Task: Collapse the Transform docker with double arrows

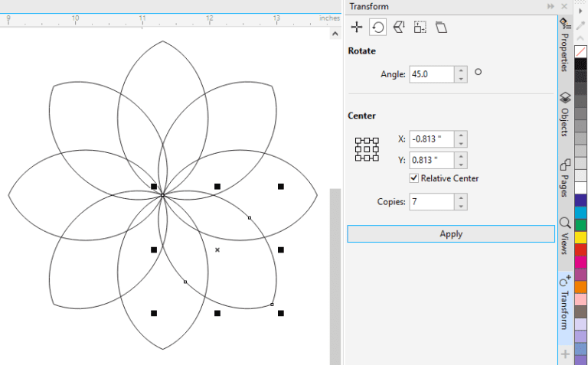Action: (x=550, y=6)
